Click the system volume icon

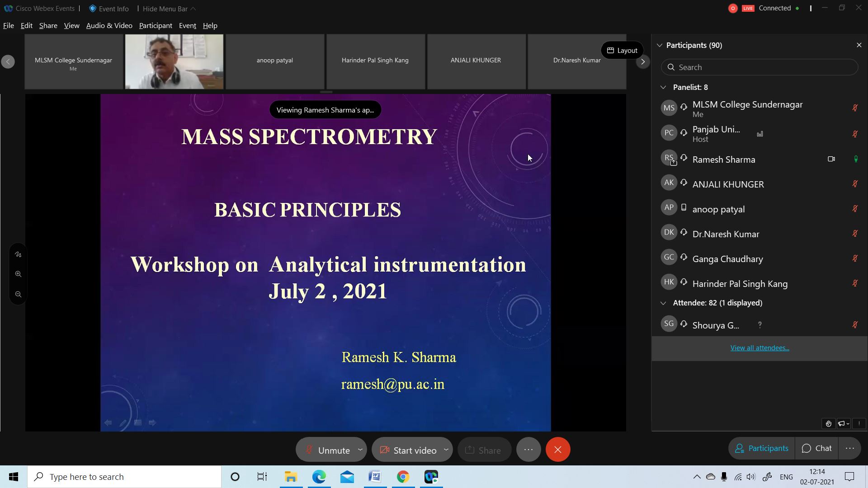coord(751,477)
